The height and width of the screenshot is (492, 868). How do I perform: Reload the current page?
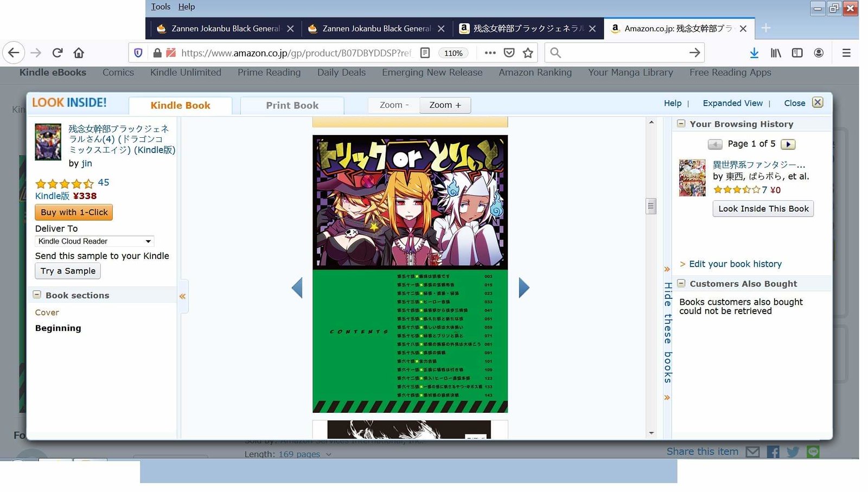58,53
